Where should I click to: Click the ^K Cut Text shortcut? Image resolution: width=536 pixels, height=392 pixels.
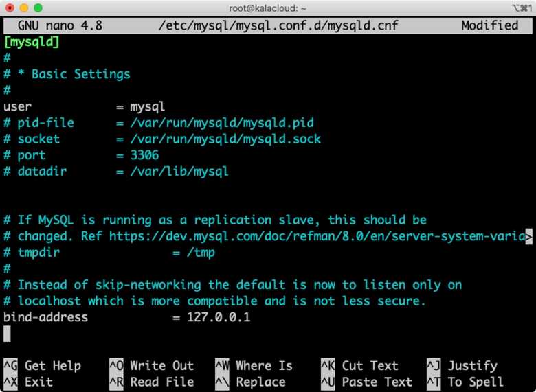click(359, 366)
